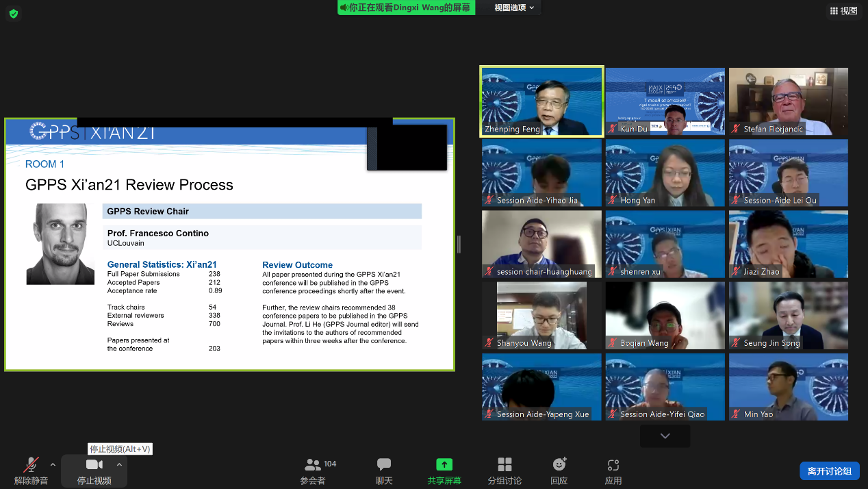
Task: Select Zhenping Feng's video tile
Action: tap(541, 101)
